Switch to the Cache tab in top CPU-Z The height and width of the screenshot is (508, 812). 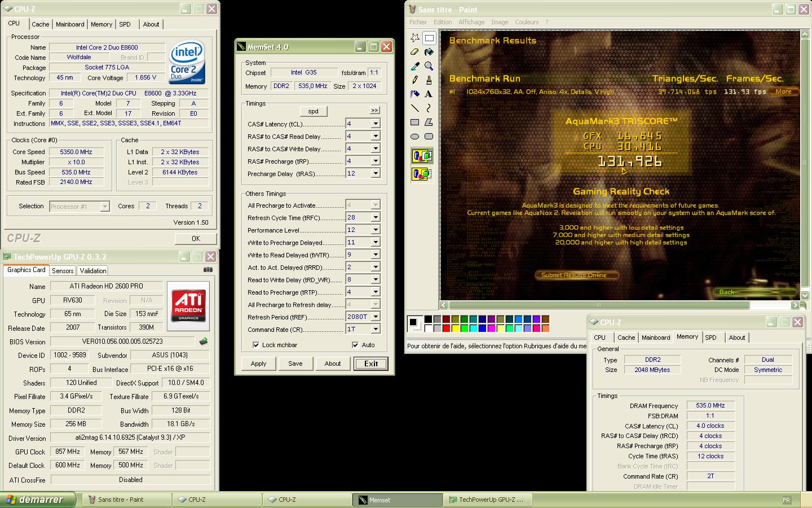point(40,24)
